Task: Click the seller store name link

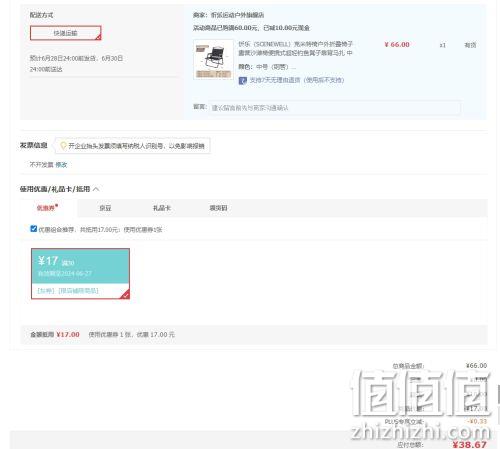Action: [x=238, y=15]
